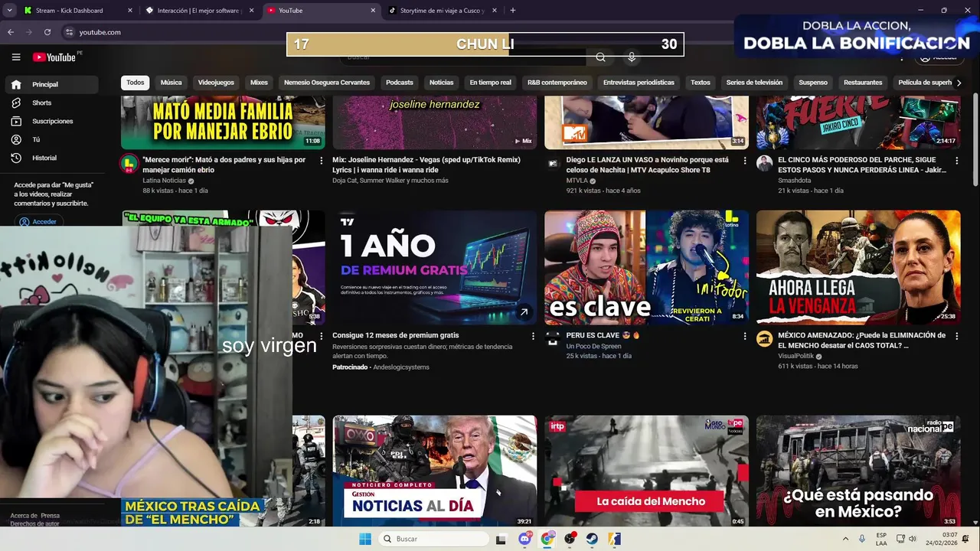Click the YouTube logo
The width and height of the screenshot is (980, 551).
(x=54, y=57)
